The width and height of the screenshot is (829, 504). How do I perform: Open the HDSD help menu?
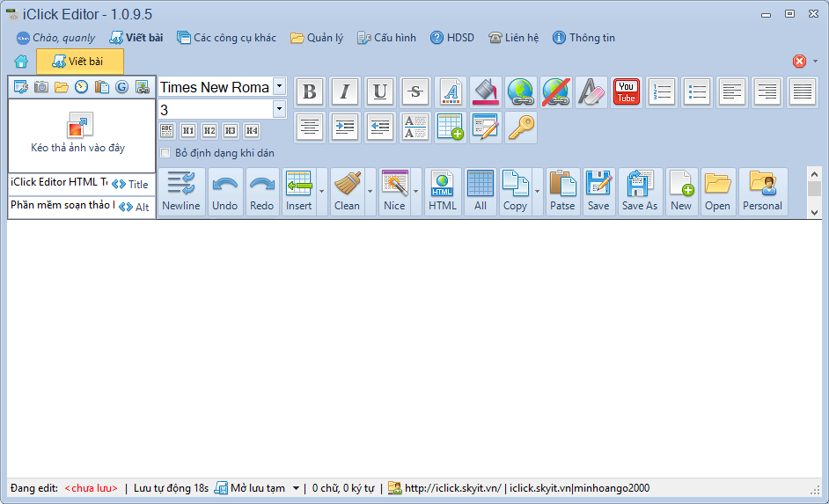coord(452,38)
